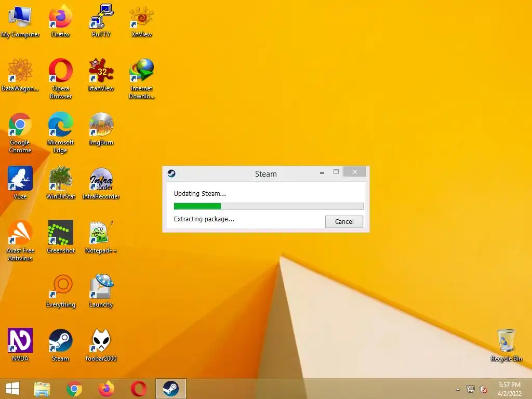Click the XnView desktop icon

(141, 20)
